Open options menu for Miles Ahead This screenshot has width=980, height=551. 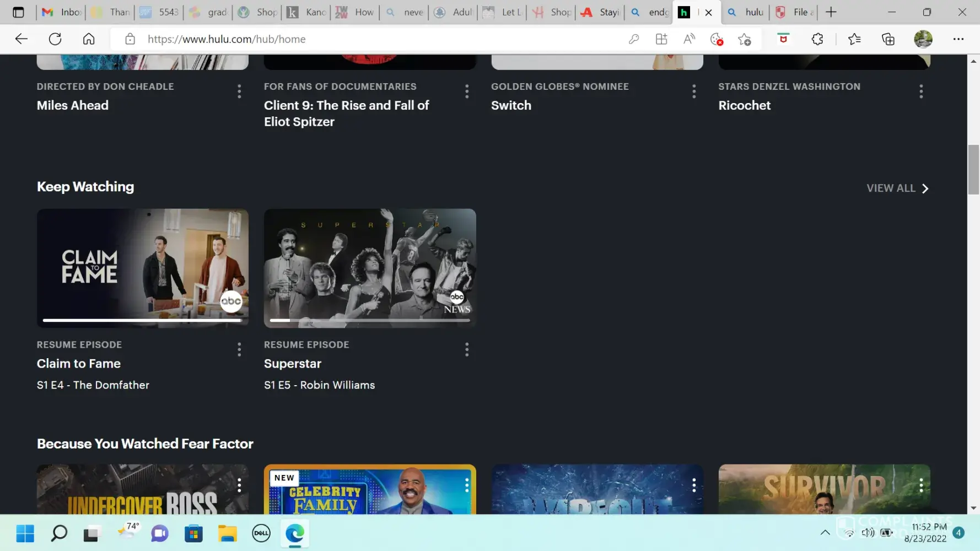tap(239, 91)
